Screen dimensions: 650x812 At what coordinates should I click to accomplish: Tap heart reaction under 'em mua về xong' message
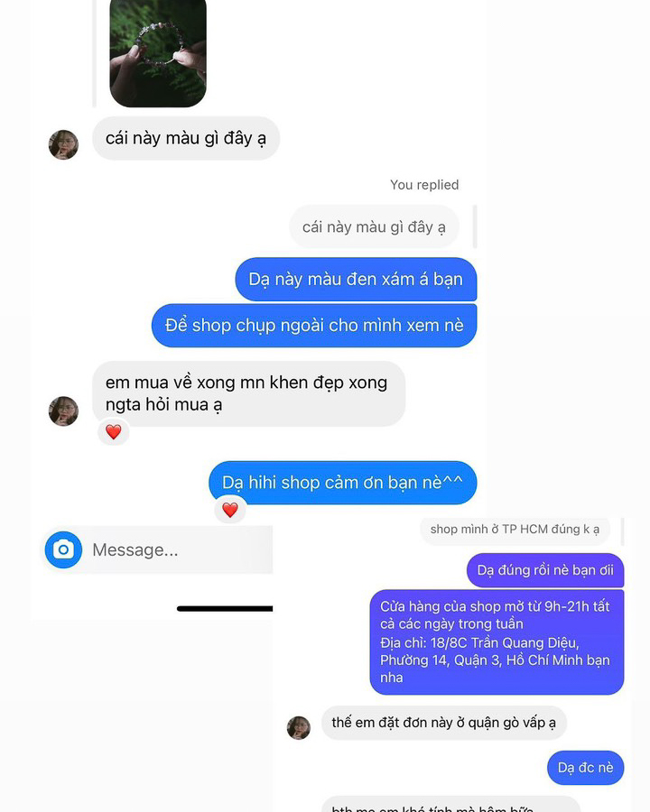(114, 431)
